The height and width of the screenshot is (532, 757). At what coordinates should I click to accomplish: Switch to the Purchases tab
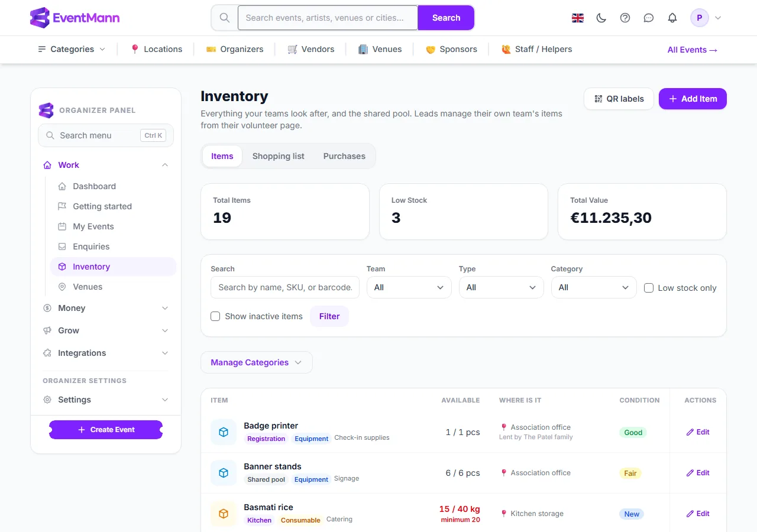click(x=344, y=156)
